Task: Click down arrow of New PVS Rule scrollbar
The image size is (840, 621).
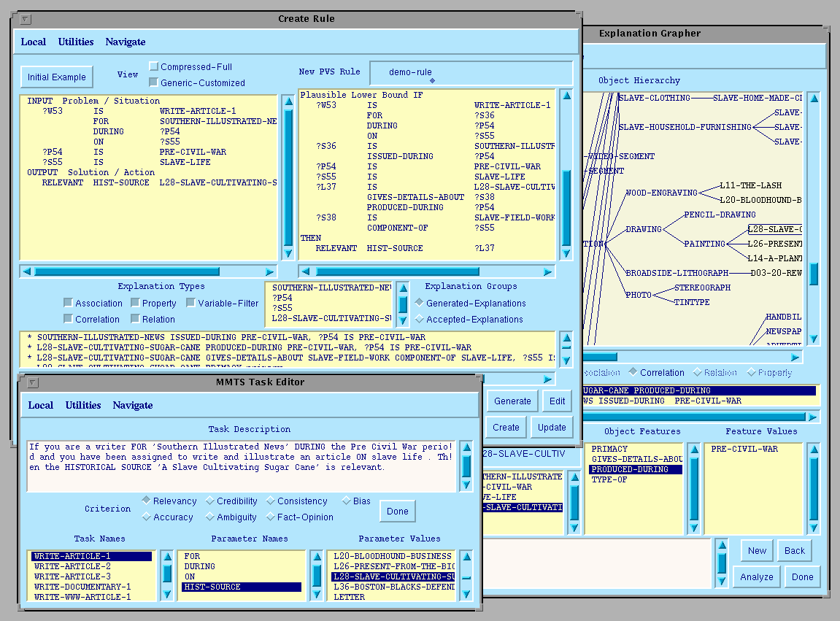Action: [567, 253]
